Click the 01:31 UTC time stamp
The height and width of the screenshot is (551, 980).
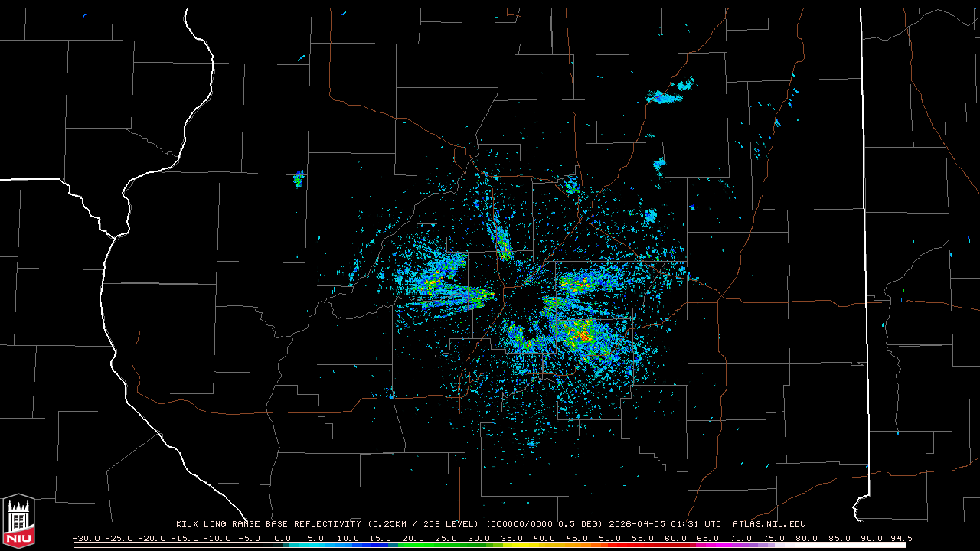click(x=696, y=524)
